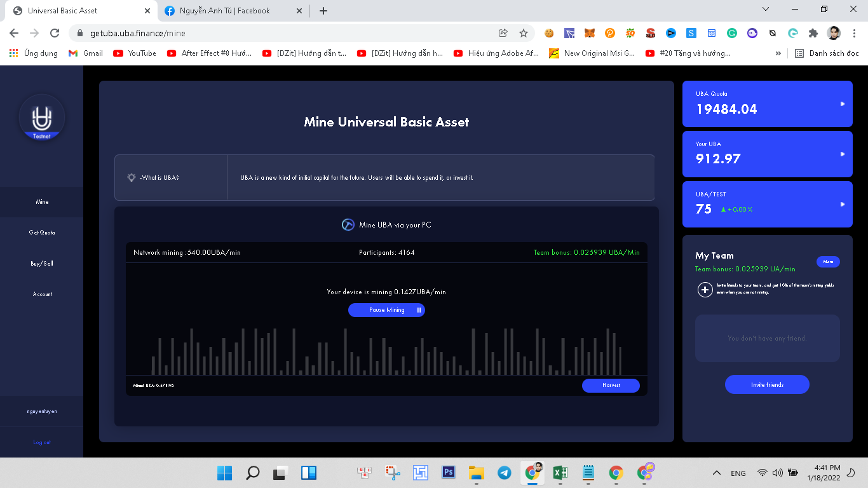868x488 pixels.
Task: Open the Mine page in sidebar
Action: pyautogui.click(x=42, y=202)
